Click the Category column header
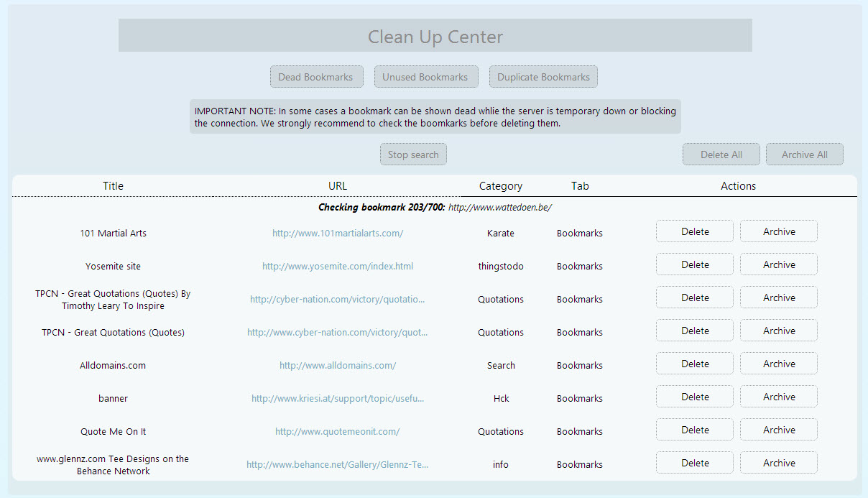 coord(500,185)
